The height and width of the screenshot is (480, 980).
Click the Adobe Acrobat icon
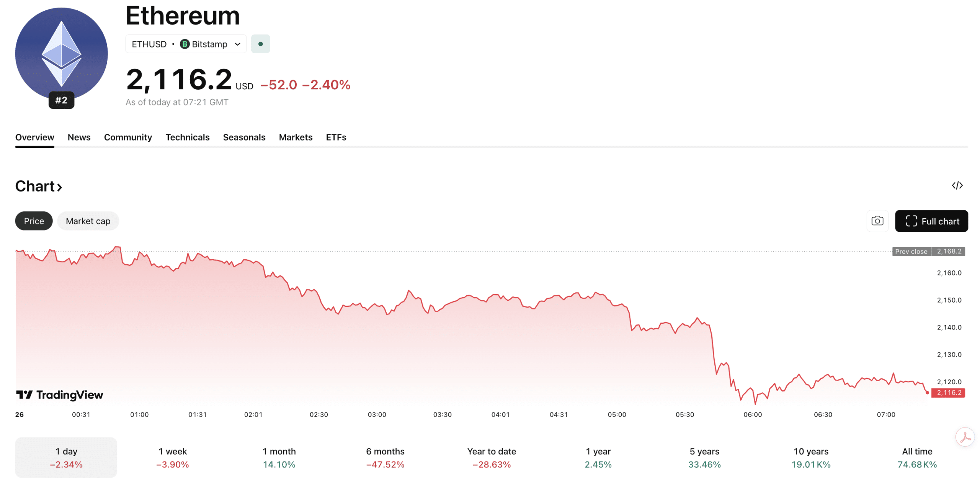pyautogui.click(x=965, y=436)
